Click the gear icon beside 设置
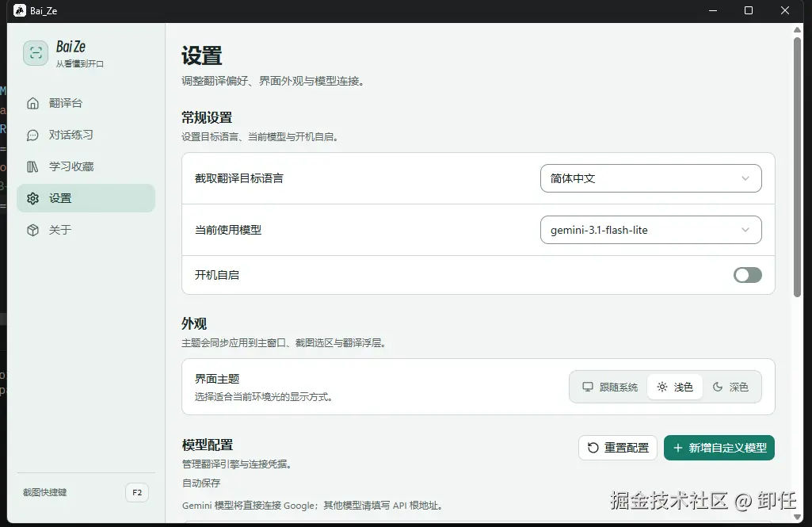Viewport: 812px width, 527px height. tap(32, 198)
